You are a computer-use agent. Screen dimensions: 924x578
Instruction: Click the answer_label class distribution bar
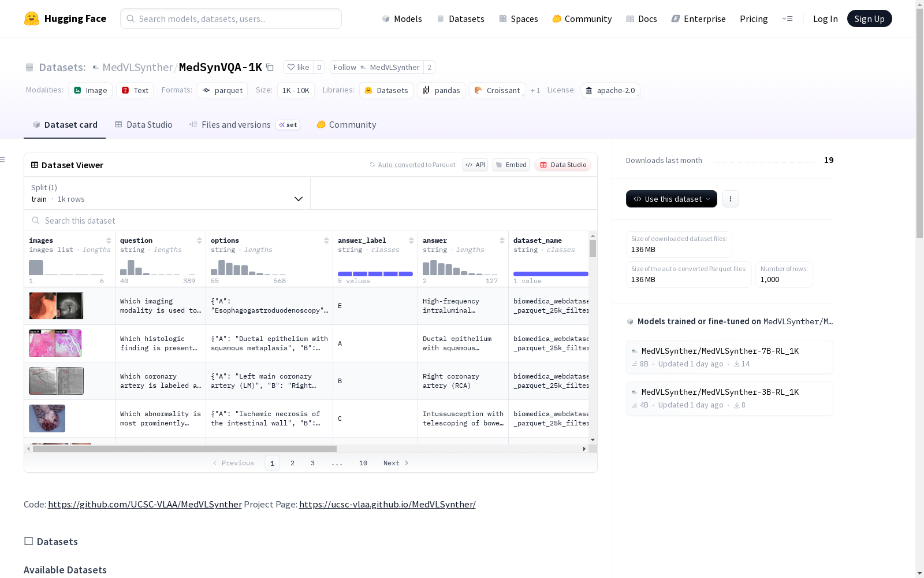(x=375, y=274)
